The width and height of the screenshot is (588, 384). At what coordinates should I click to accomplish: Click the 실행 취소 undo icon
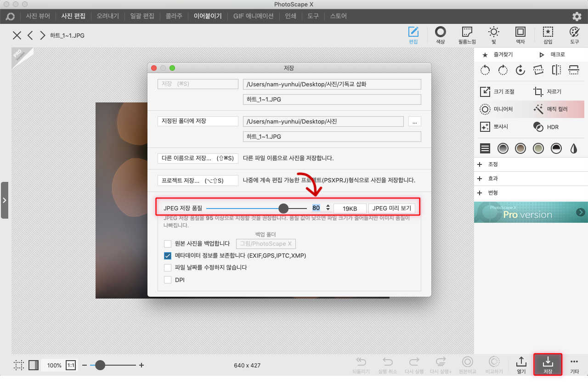click(x=387, y=365)
